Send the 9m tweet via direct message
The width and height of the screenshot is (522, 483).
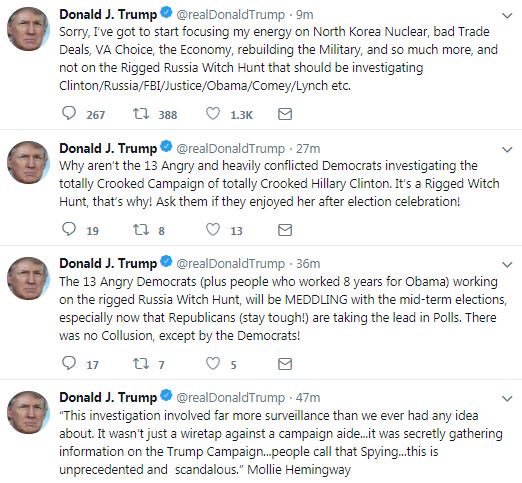coord(285,114)
